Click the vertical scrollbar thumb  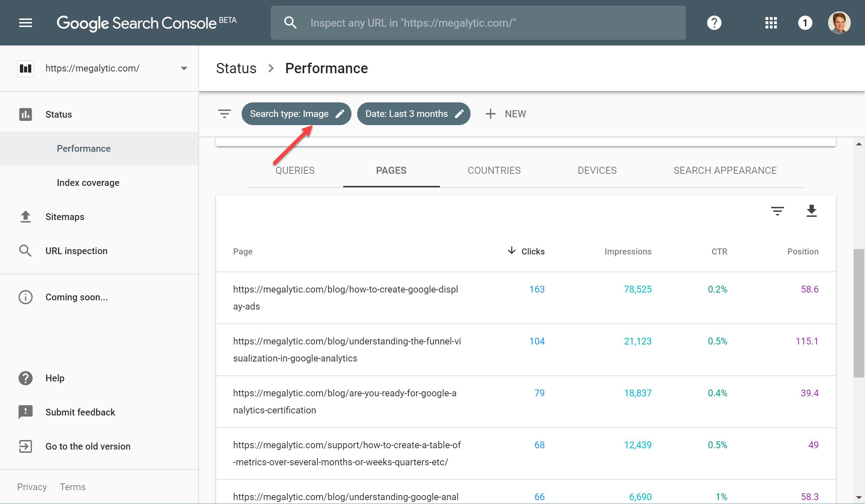tap(859, 313)
